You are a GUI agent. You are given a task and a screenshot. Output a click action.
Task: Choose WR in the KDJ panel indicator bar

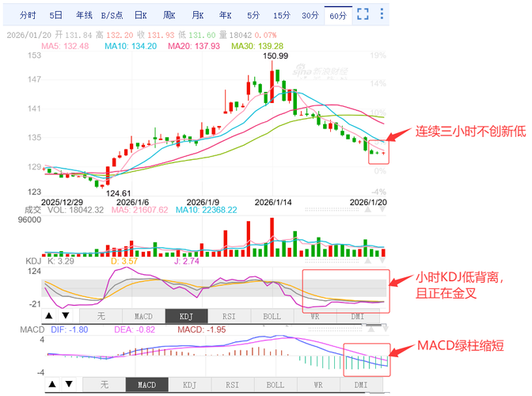coord(315,316)
